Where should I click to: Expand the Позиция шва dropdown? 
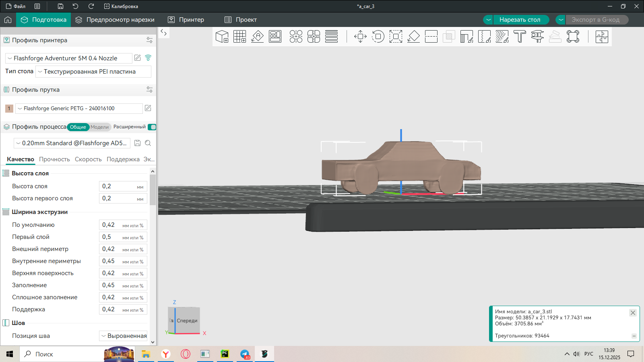pyautogui.click(x=123, y=336)
